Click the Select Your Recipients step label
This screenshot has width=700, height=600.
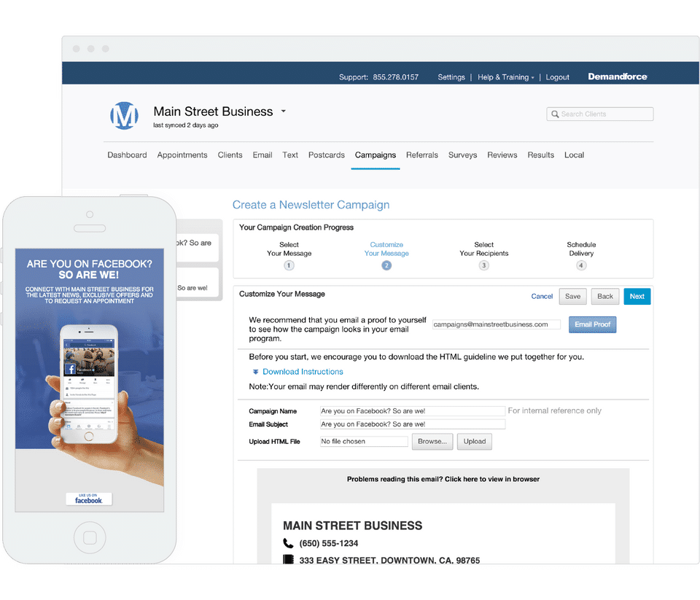(484, 249)
